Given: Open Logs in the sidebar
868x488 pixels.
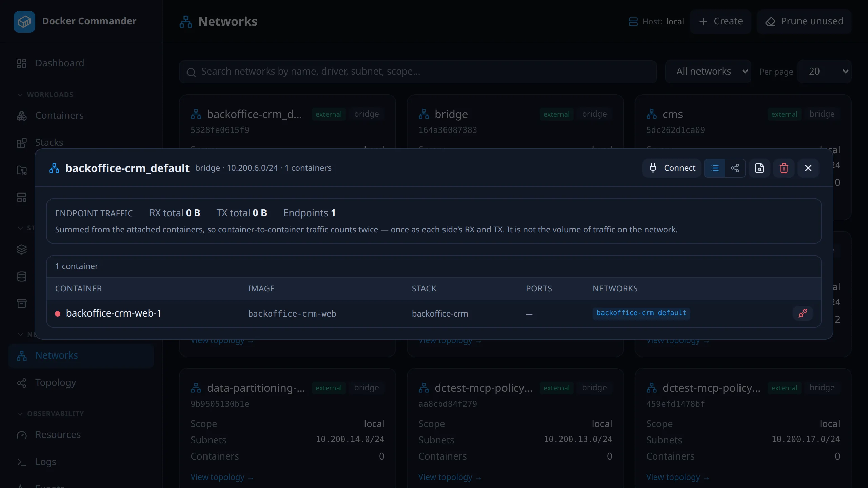Looking at the screenshot, I should tap(81, 462).
